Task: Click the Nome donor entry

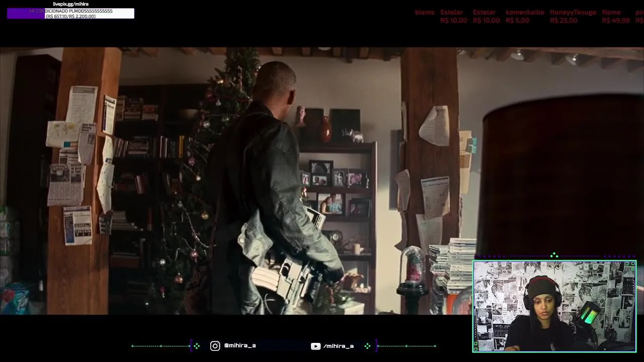Action: click(611, 12)
